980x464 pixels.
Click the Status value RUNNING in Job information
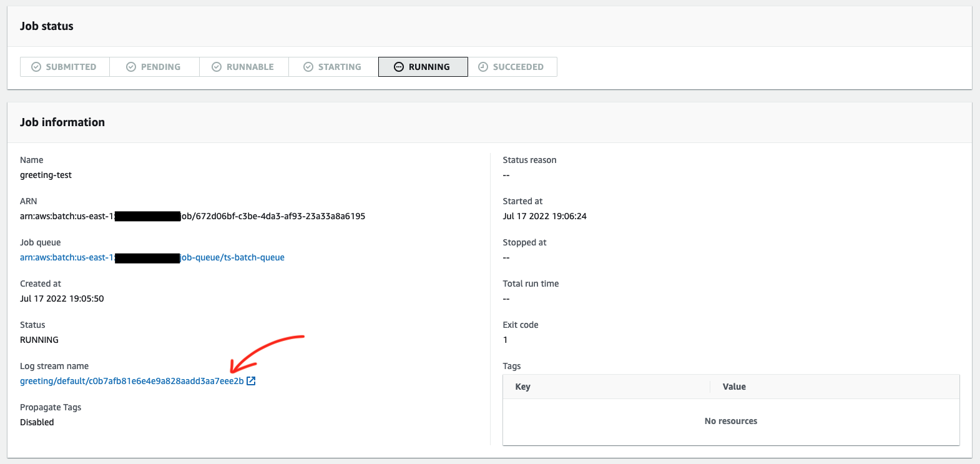(x=39, y=340)
